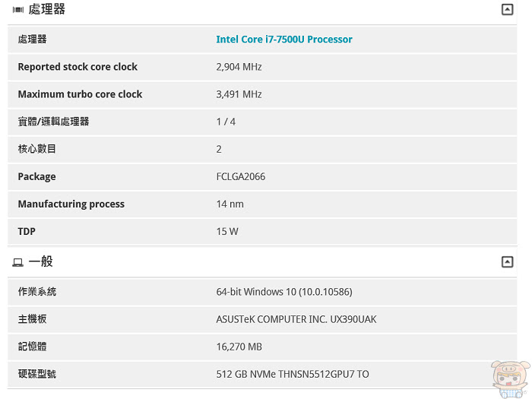
Task: Collapse the 處理器 section
Action: pyautogui.click(x=507, y=9)
